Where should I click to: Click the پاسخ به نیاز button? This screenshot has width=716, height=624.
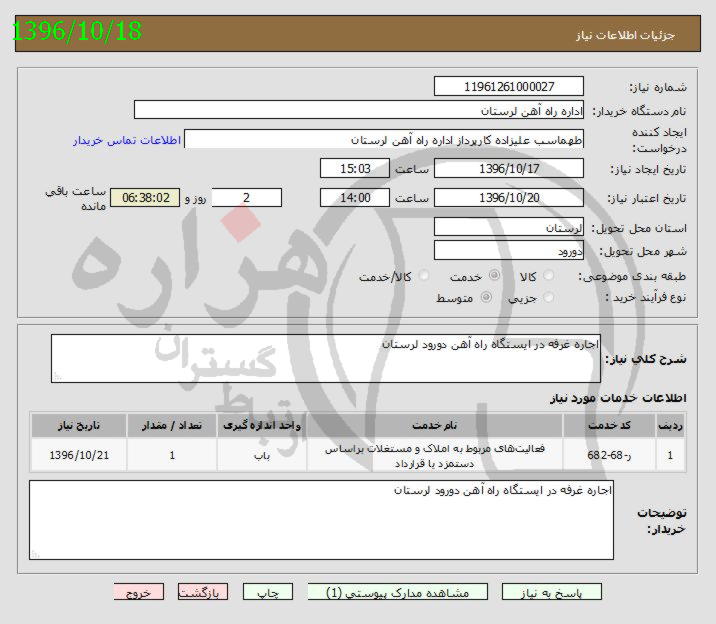click(x=552, y=592)
